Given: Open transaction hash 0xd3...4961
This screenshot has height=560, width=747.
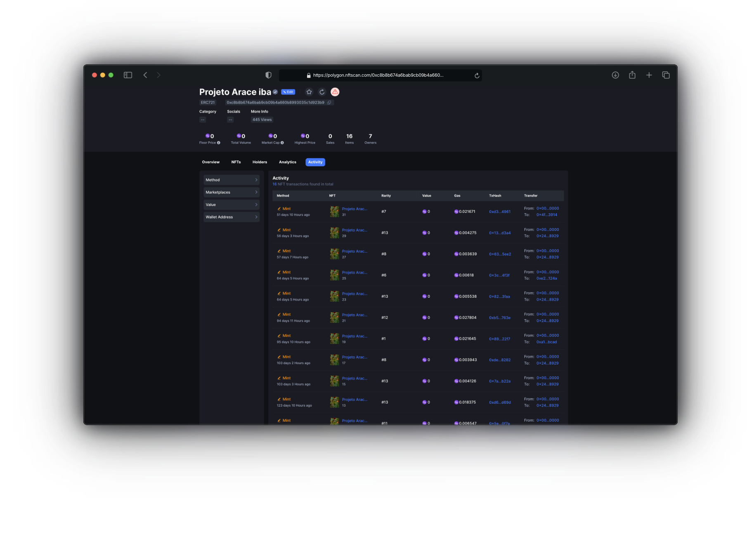Looking at the screenshot, I should coord(500,212).
